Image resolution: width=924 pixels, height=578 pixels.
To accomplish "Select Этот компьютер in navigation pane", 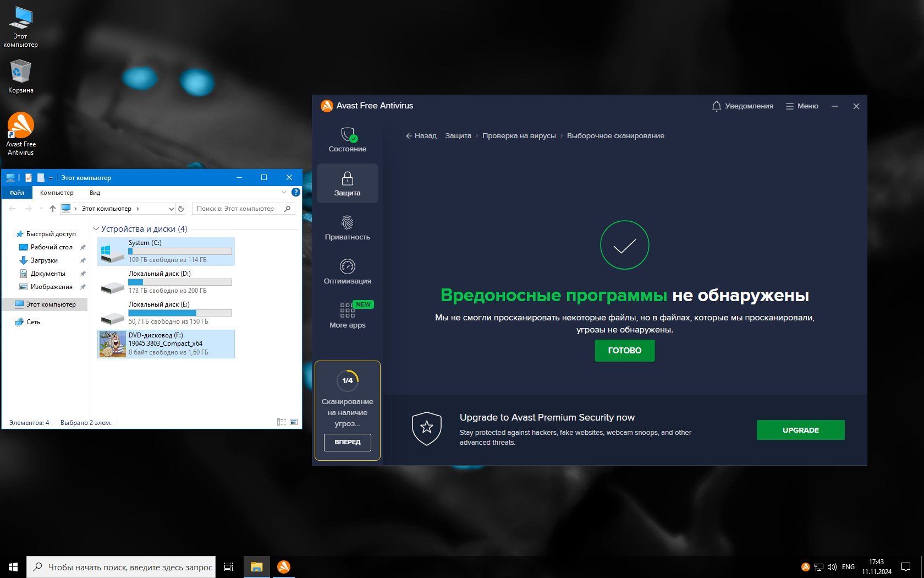I will click(x=45, y=304).
